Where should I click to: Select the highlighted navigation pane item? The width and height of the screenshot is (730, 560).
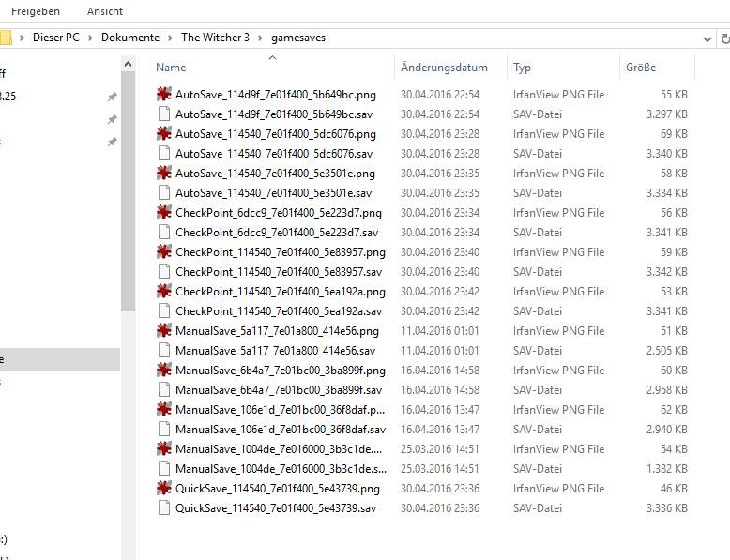pos(60,359)
